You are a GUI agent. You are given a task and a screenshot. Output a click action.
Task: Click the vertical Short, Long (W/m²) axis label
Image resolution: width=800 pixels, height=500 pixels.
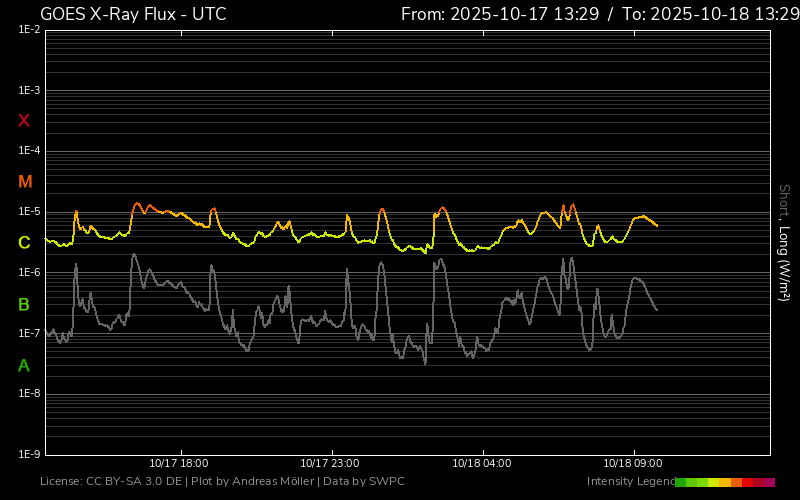coord(784,242)
